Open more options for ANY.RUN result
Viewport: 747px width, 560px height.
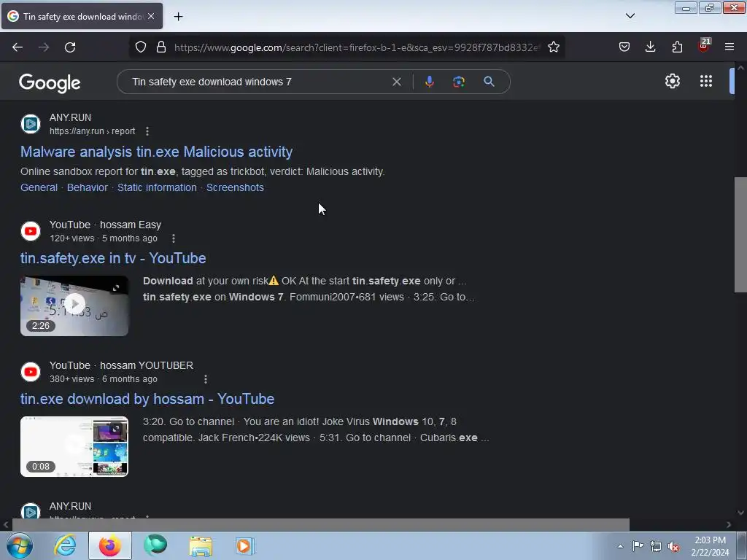pos(147,131)
